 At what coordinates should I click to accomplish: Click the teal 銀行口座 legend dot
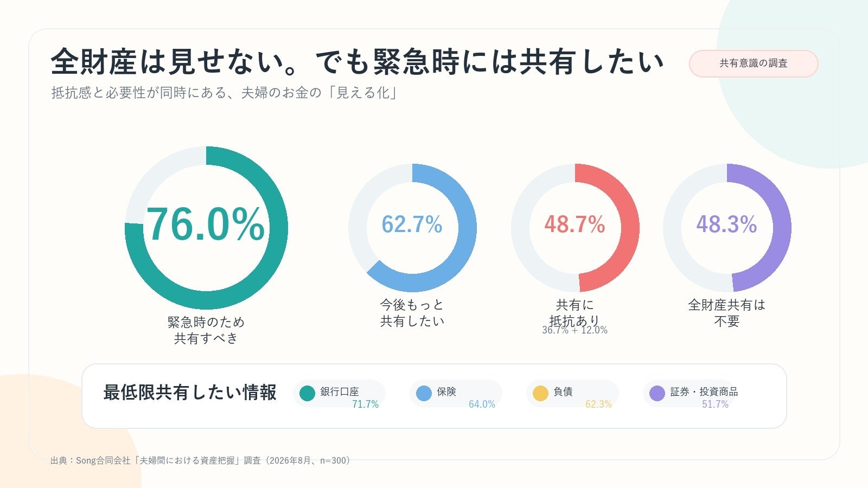pos(307,393)
